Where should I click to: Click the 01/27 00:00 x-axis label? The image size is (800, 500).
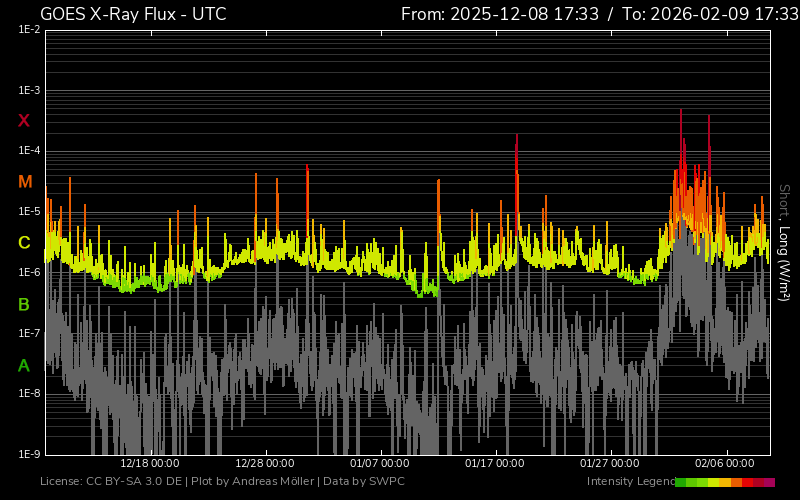point(610,463)
